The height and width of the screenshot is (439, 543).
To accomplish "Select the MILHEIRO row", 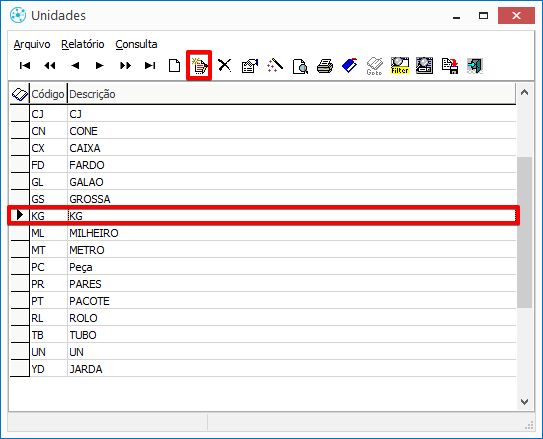I will point(263,233).
